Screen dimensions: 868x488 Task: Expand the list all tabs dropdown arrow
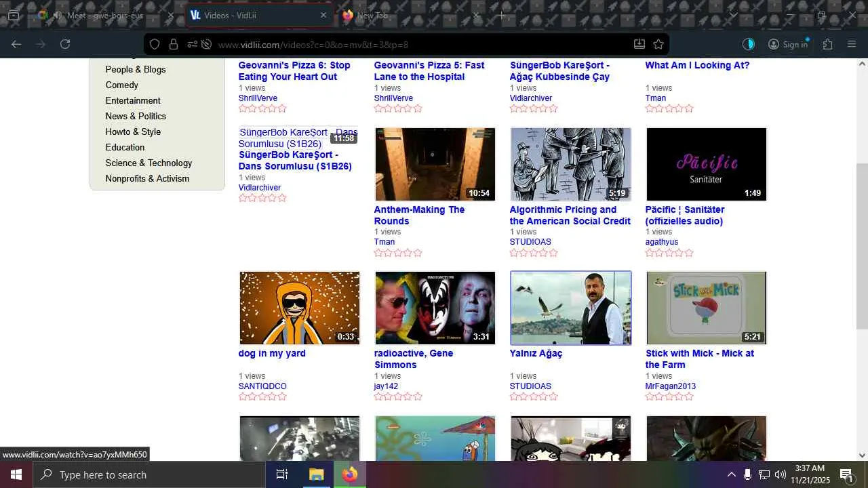click(x=733, y=15)
